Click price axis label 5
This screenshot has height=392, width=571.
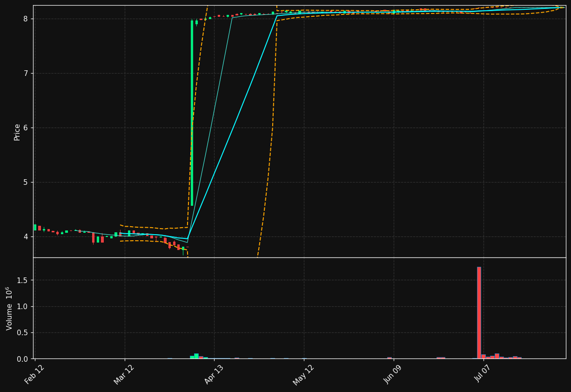click(26, 182)
